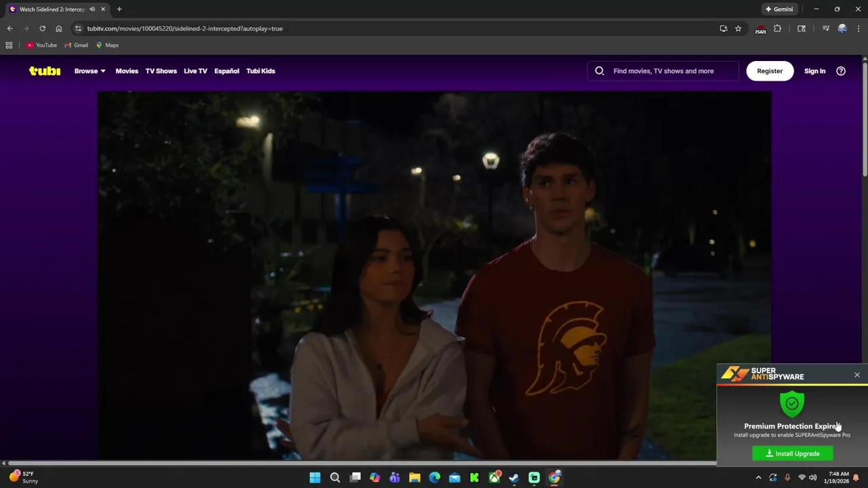Image resolution: width=868 pixels, height=488 pixels.
Task: Open the volume control in system tray
Action: pyautogui.click(x=813, y=478)
